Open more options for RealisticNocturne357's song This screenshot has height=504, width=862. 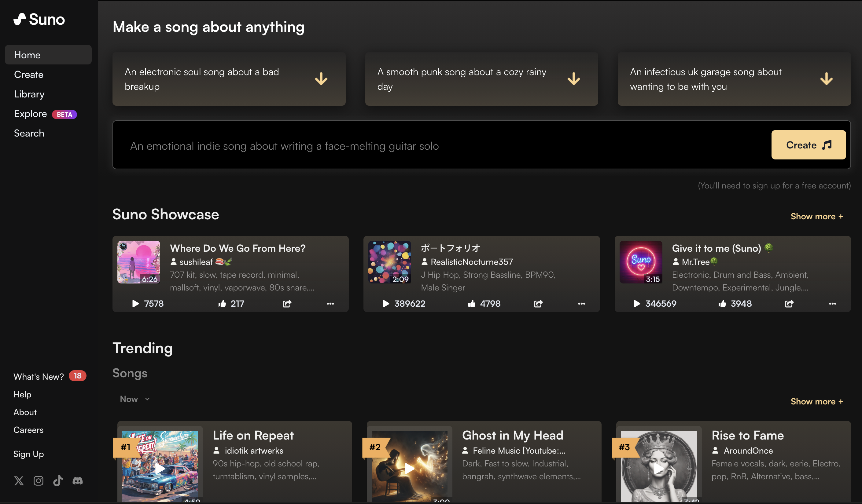click(581, 304)
